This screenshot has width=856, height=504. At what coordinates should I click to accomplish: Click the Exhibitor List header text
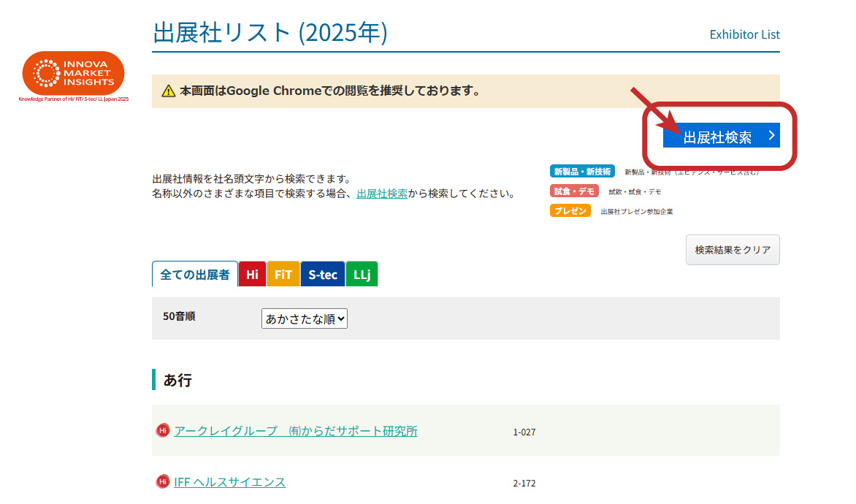[x=744, y=34]
